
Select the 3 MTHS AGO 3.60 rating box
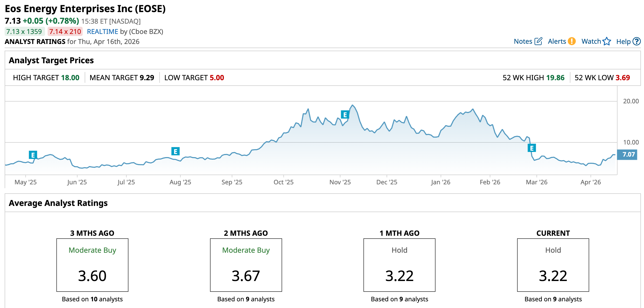coord(92,265)
